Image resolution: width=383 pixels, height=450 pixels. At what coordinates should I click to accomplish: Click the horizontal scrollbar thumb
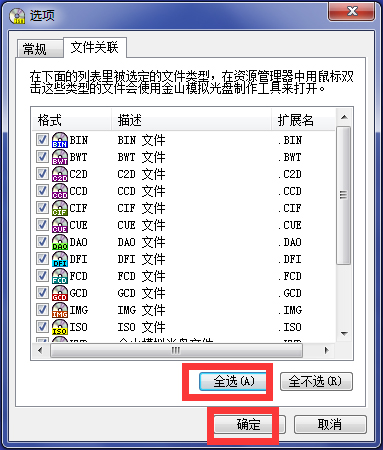[x=176, y=350]
